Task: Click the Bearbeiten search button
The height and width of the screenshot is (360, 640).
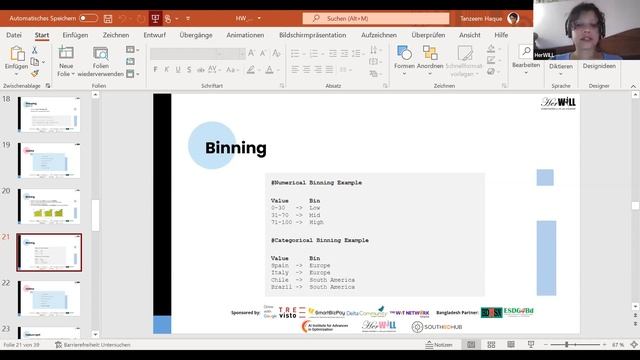Action: pyautogui.click(x=526, y=60)
